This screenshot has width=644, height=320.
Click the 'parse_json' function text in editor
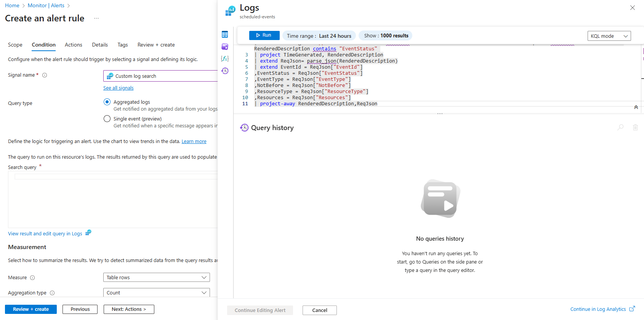click(x=322, y=61)
